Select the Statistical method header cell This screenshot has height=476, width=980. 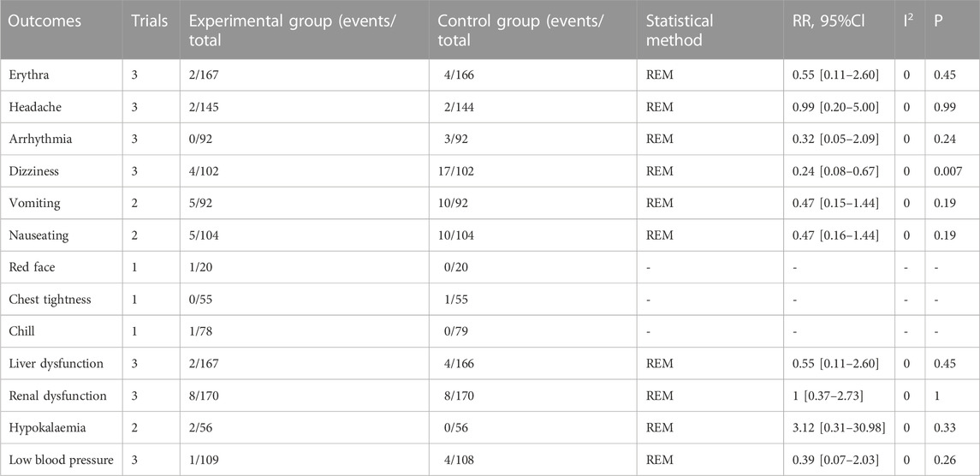pyautogui.click(x=680, y=30)
